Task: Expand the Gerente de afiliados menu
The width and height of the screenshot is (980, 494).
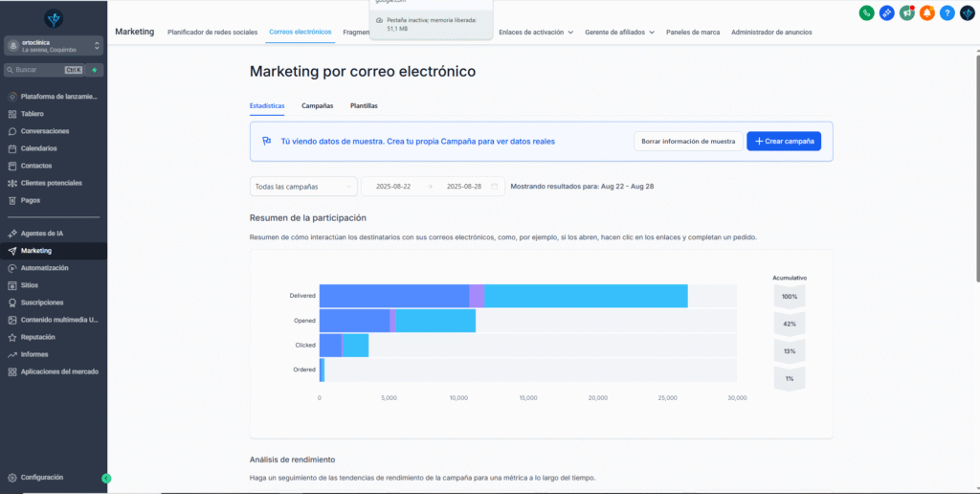Action: tap(619, 32)
